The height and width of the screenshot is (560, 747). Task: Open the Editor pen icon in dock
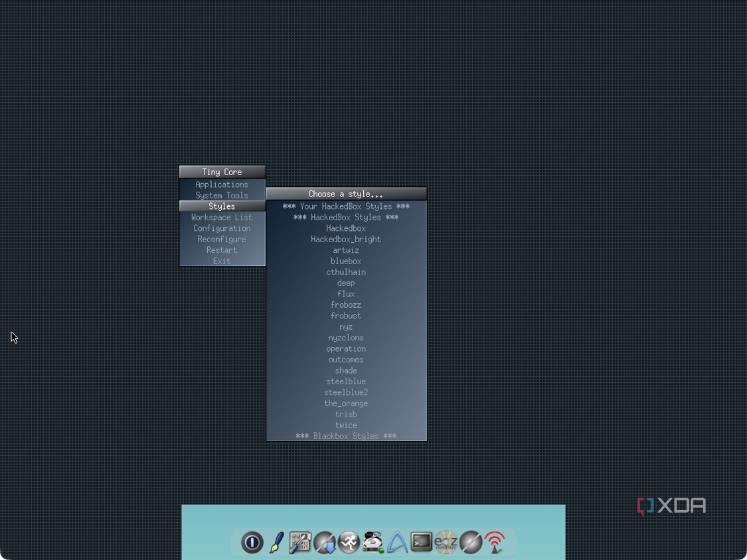[x=276, y=542]
